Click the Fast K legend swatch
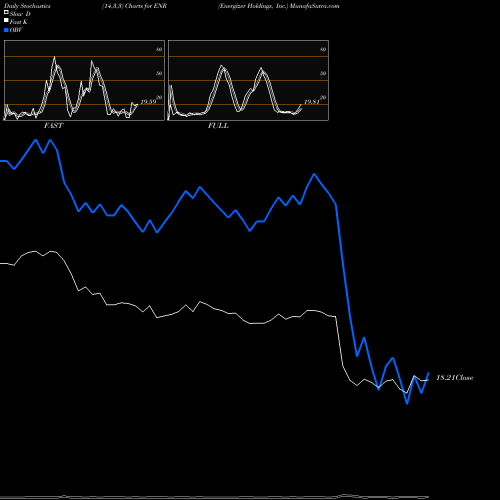This screenshot has height=500, width=500. pos(6,20)
